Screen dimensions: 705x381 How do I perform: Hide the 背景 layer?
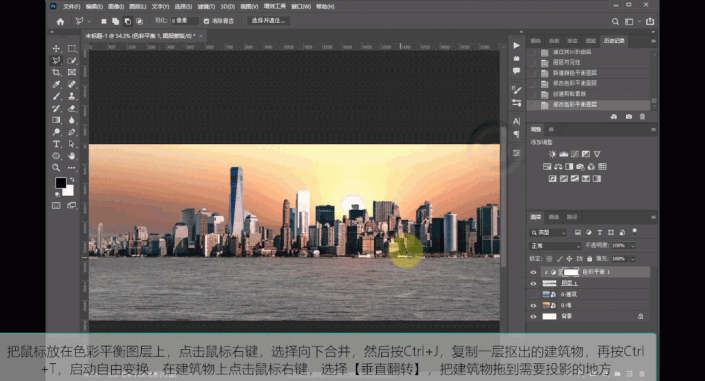tap(533, 317)
